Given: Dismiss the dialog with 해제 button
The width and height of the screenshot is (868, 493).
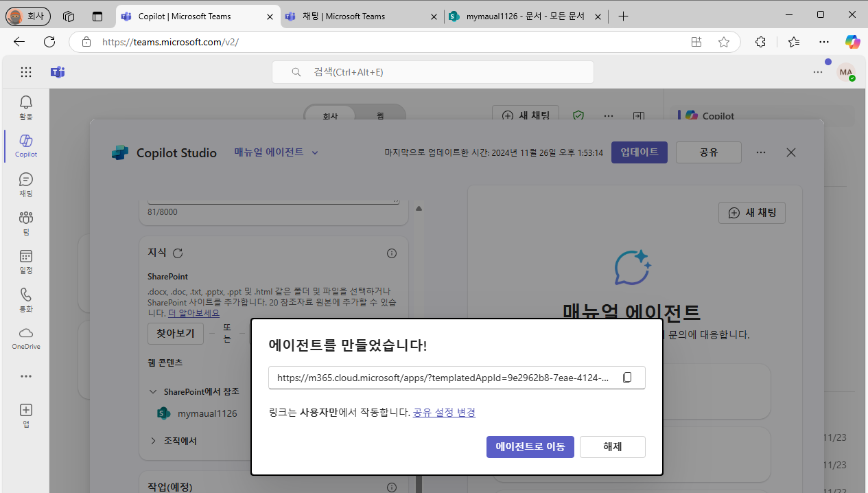Looking at the screenshot, I should click(613, 447).
